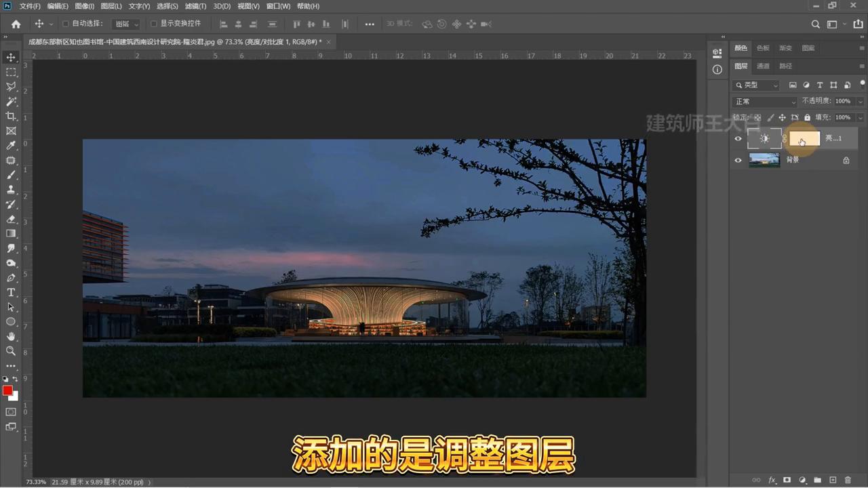Viewport: 868px width, 488px height.
Task: Click the Delete layer trash icon
Action: tap(848, 480)
